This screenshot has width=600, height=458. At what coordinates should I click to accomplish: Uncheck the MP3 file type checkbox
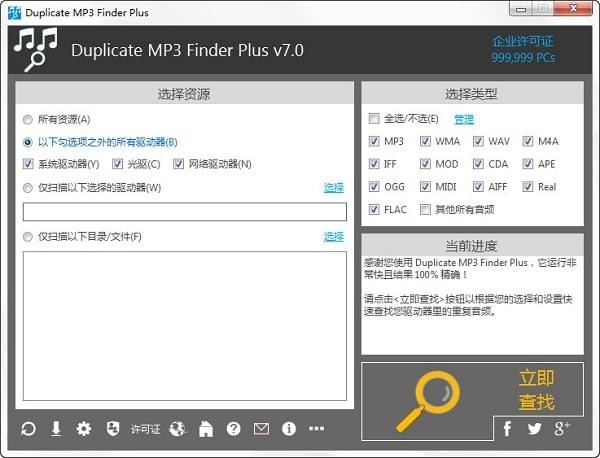(375, 141)
